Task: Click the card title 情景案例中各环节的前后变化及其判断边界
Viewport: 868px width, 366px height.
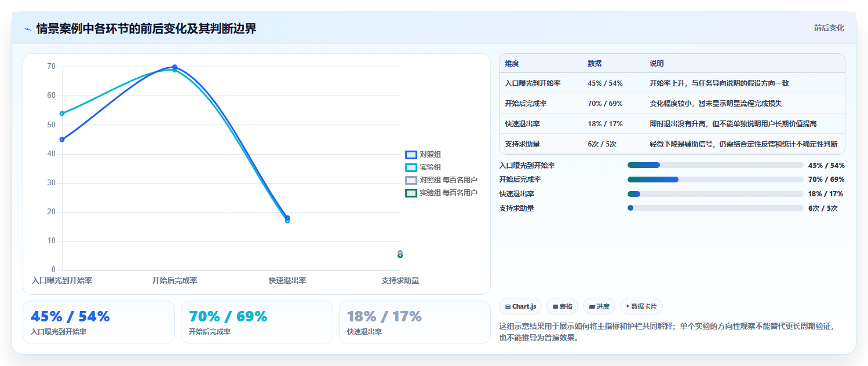Action: coord(146,28)
